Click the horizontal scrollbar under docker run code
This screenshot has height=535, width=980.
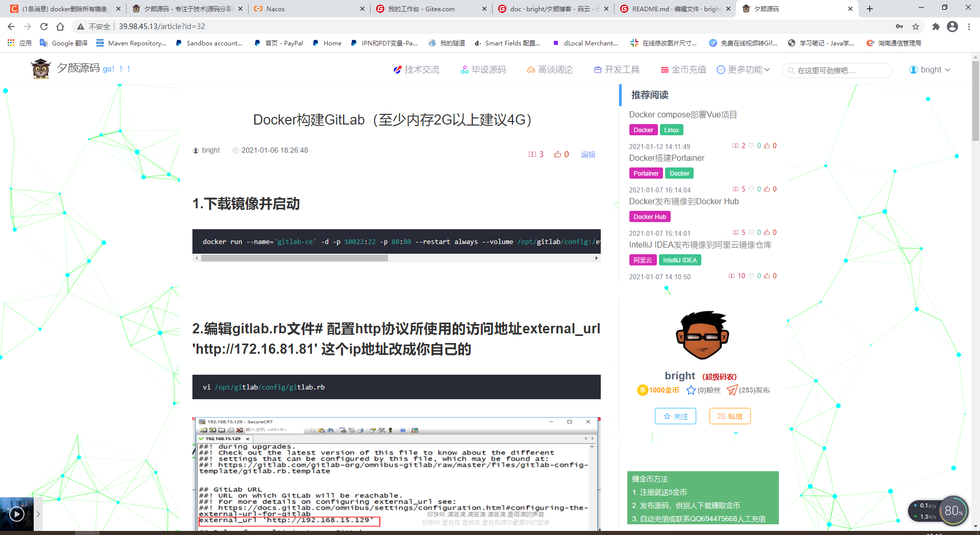click(294, 258)
